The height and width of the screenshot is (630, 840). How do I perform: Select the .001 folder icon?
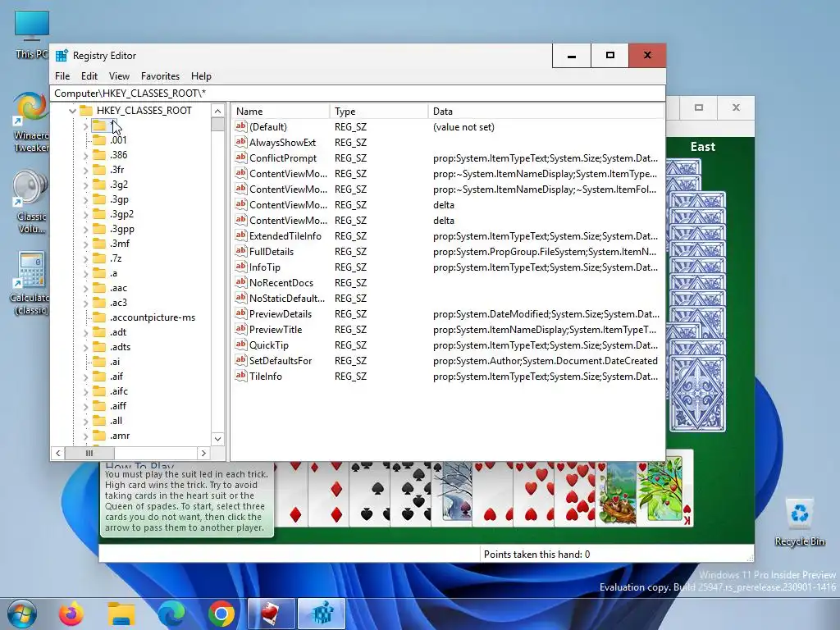[x=99, y=139]
